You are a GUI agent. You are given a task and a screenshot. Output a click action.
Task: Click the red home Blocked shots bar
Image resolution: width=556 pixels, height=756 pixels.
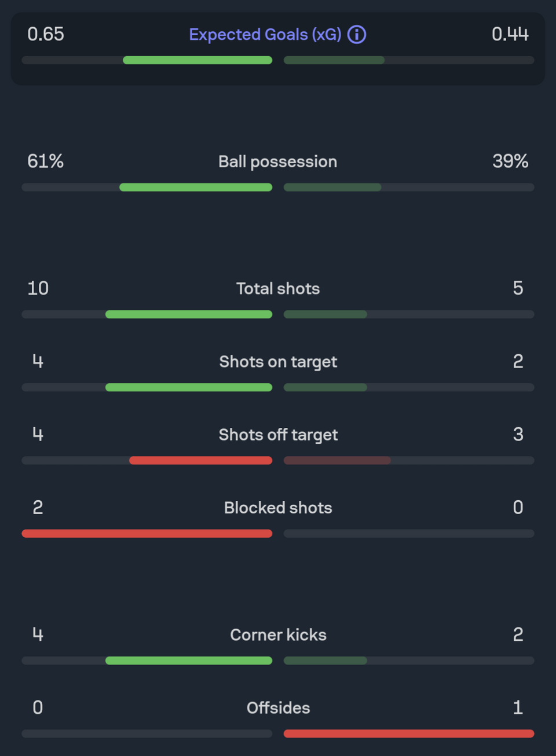pyautogui.click(x=147, y=534)
